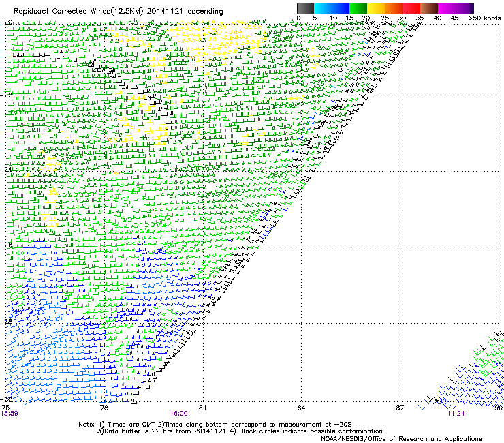This screenshot has width=504, height=443.
Task: Click the word 'ascending' in the title
Action: tap(205, 12)
